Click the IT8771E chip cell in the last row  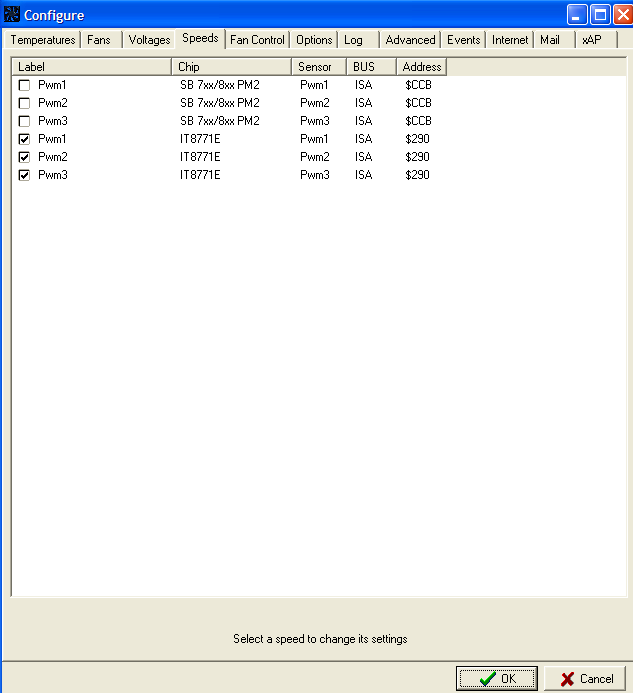click(x=200, y=175)
